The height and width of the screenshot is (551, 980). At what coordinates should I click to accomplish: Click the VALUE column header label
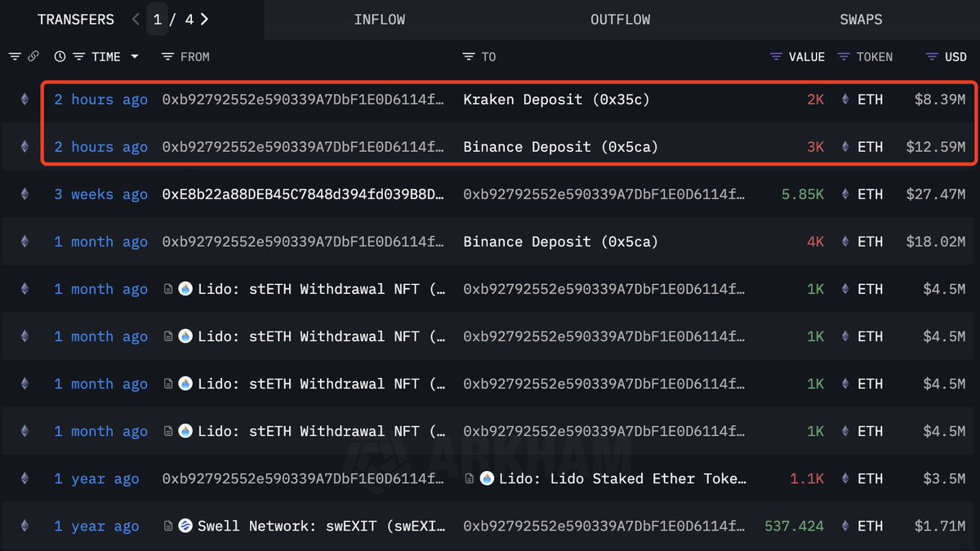pos(807,56)
